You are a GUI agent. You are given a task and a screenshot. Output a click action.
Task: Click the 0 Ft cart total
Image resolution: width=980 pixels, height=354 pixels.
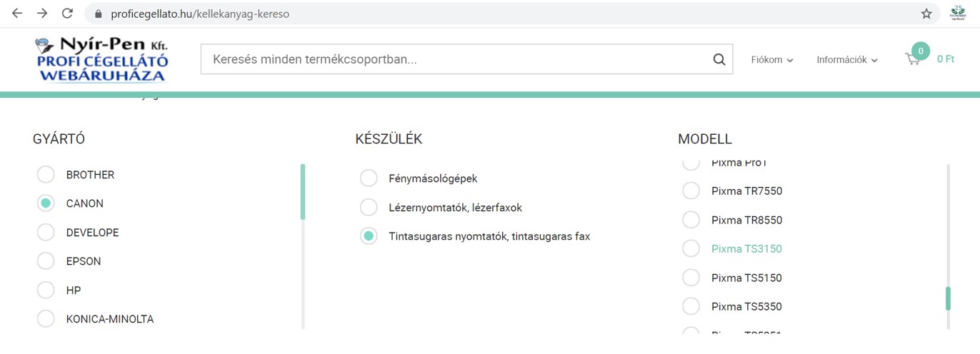[x=946, y=59]
